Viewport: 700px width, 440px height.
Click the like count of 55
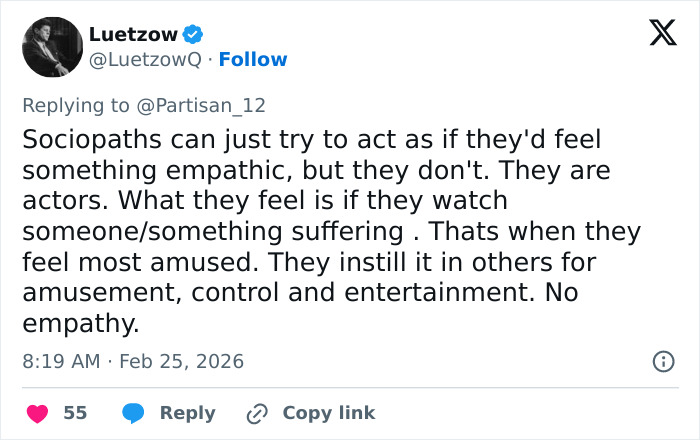[x=75, y=413]
